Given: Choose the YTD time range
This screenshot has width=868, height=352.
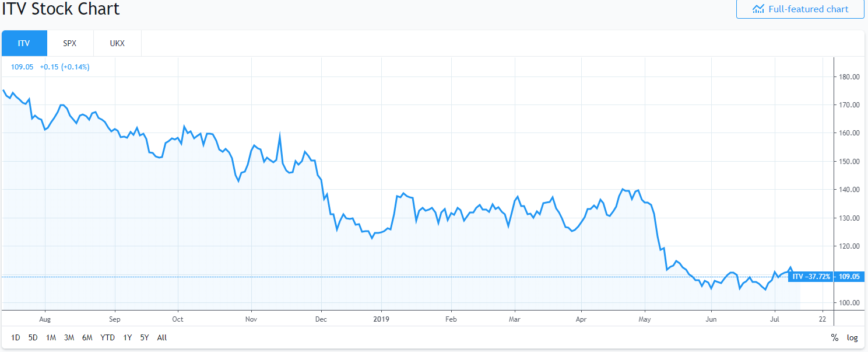Looking at the screenshot, I should [107, 337].
